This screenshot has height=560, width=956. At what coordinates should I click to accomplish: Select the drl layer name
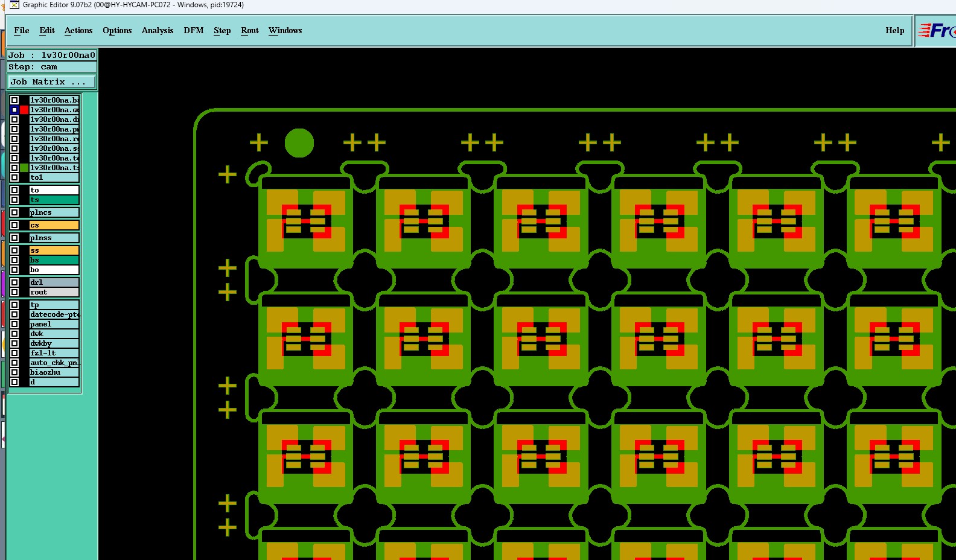[54, 282]
